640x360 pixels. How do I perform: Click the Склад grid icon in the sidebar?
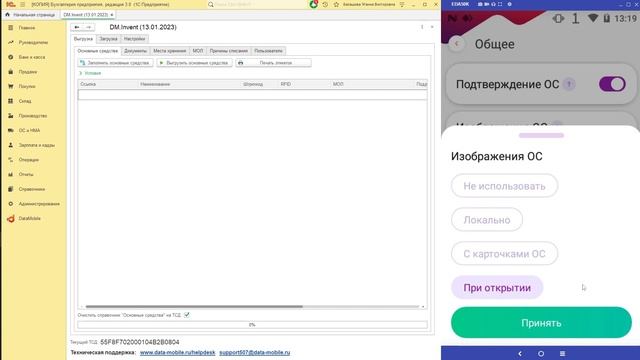tap(11, 101)
